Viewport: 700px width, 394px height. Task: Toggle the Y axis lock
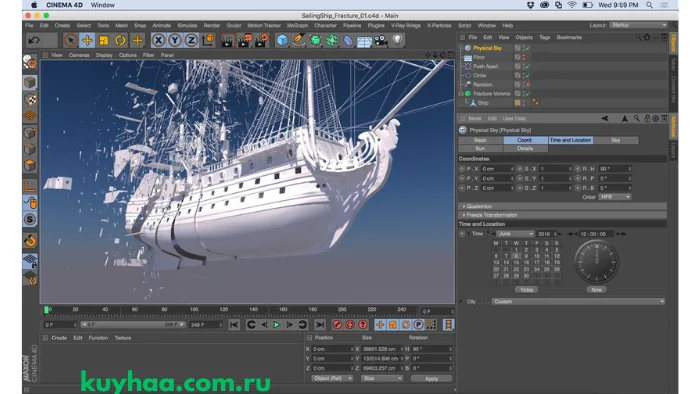pyautogui.click(x=175, y=41)
